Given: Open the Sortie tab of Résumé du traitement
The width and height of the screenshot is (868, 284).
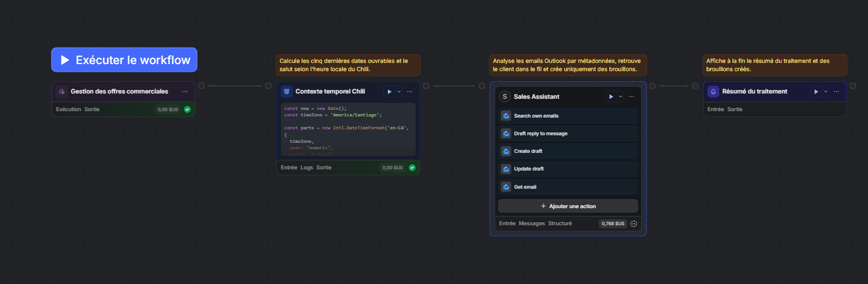Looking at the screenshot, I should pyautogui.click(x=735, y=109).
